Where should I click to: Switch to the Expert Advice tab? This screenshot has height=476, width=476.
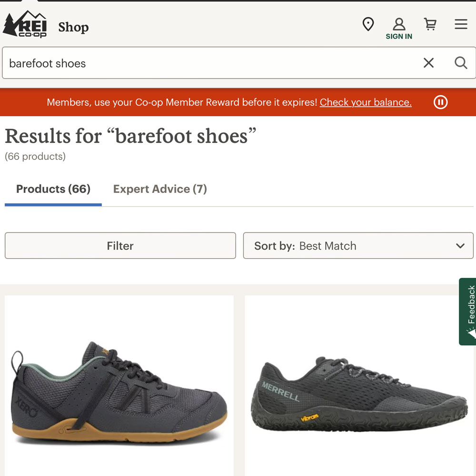pos(159,189)
